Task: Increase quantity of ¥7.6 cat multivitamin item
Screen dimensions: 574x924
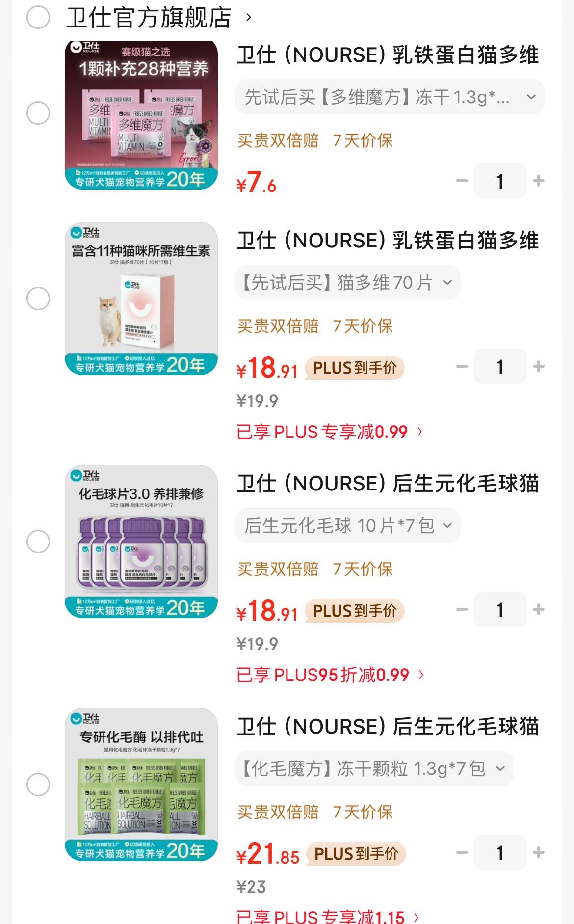Action: click(x=538, y=181)
